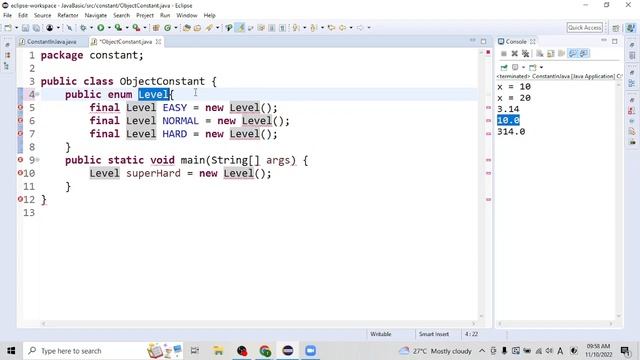Image resolution: width=640 pixels, height=360 pixels.
Task: Click the New file toolbar icon
Action: click(8, 28)
